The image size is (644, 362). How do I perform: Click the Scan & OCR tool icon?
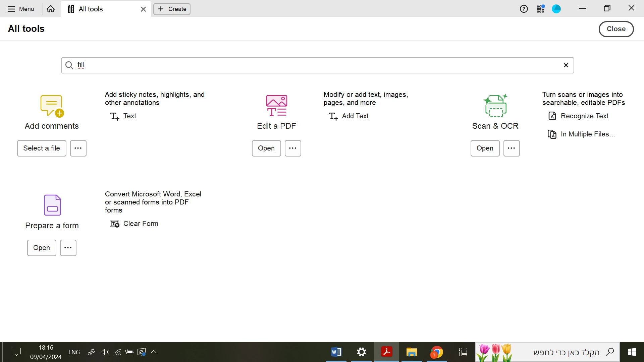coord(496,106)
